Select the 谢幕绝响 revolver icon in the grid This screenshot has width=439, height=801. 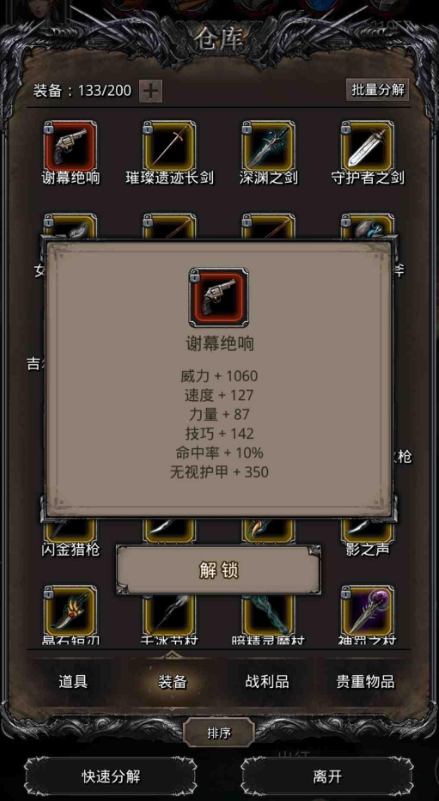[x=71, y=147]
